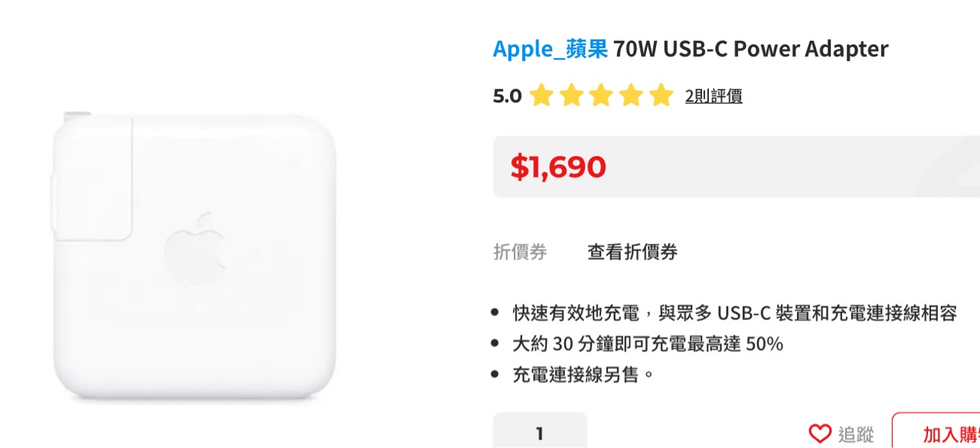Click the 70W USB-C Power Adapter title

coord(750,49)
